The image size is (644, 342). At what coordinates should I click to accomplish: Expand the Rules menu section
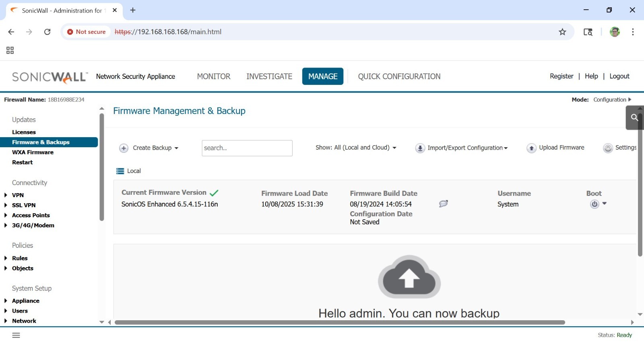pyautogui.click(x=6, y=258)
